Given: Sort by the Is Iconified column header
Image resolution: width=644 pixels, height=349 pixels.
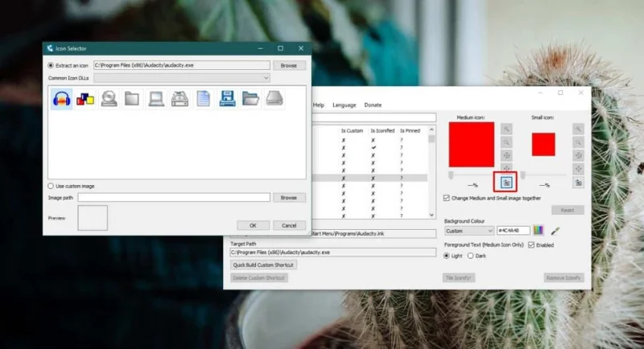Looking at the screenshot, I should pyautogui.click(x=382, y=131).
